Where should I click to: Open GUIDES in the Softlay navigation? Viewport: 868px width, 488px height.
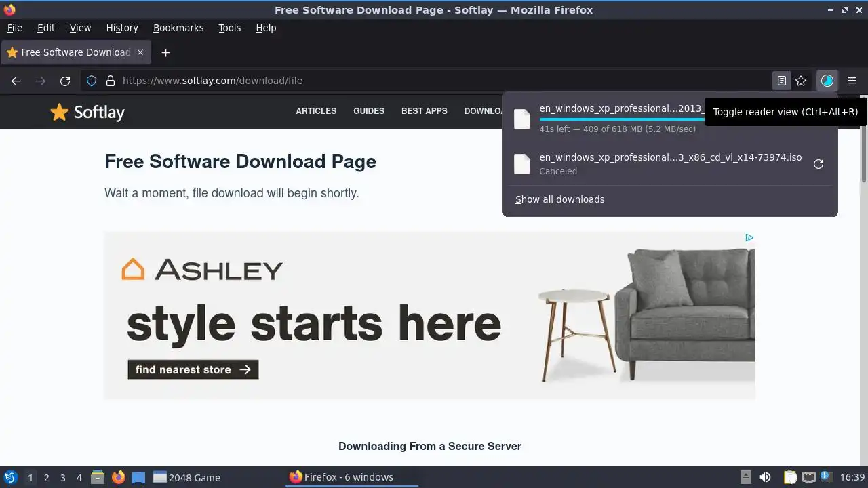point(369,111)
